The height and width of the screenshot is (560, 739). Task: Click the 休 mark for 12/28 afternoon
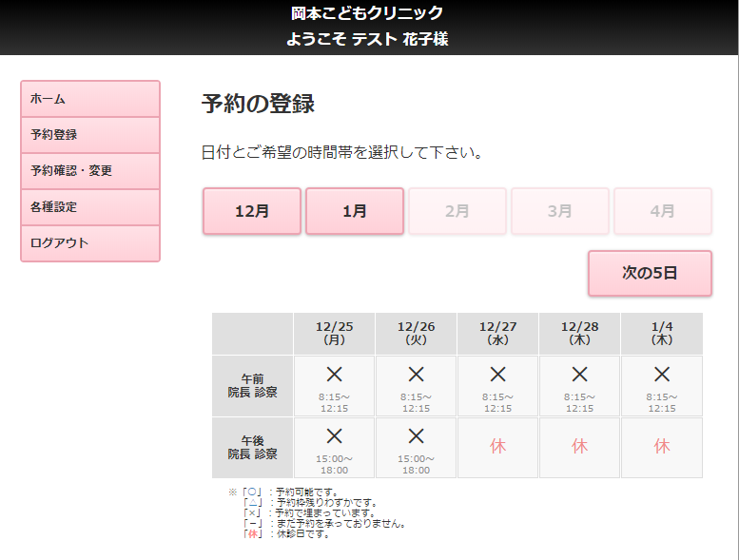[x=579, y=446]
